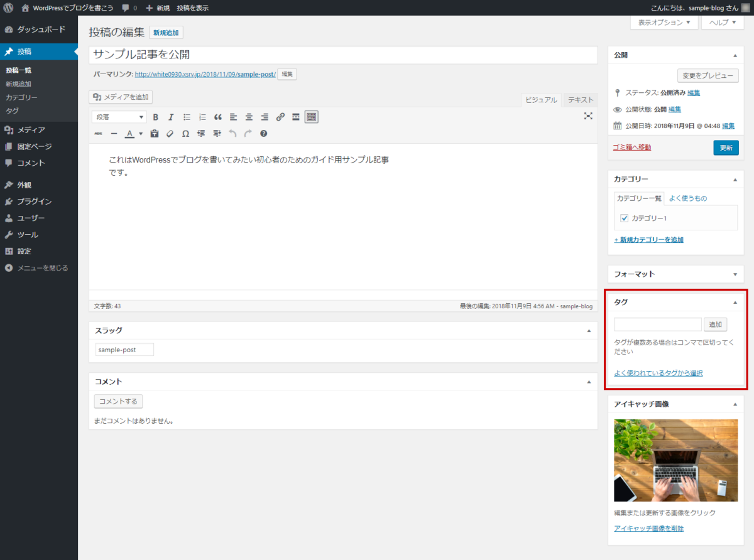Open the special character Omega icon
Viewport: 754px width, 560px height.
click(185, 134)
